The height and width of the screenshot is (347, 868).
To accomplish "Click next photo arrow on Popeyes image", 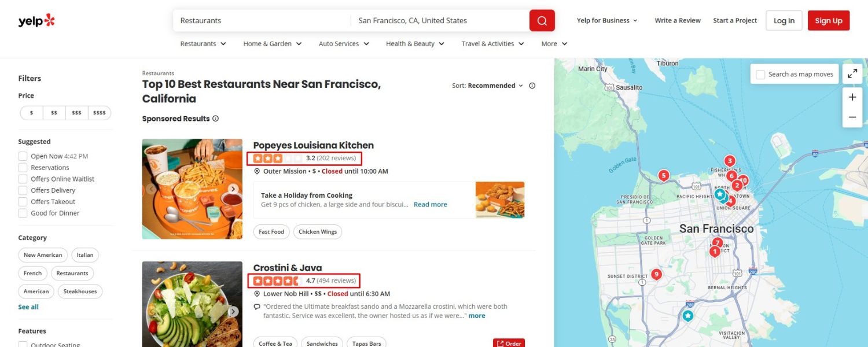I will [x=233, y=189].
